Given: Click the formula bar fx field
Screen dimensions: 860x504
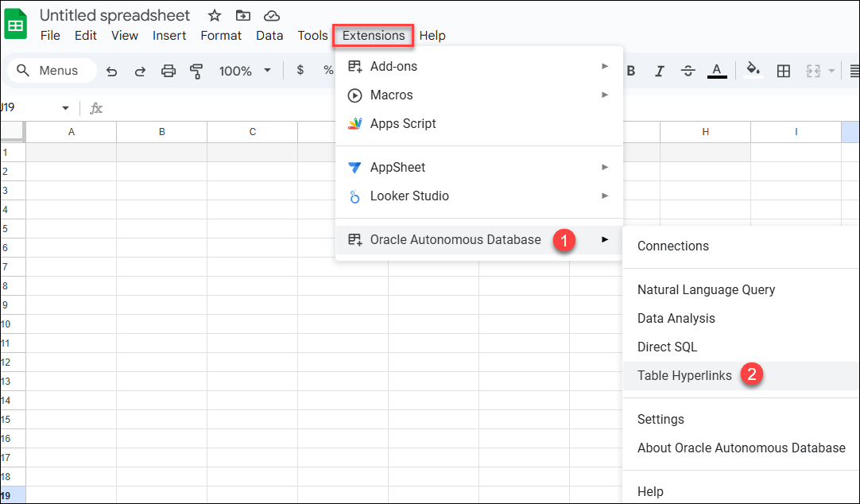Looking at the screenshot, I should (96, 107).
